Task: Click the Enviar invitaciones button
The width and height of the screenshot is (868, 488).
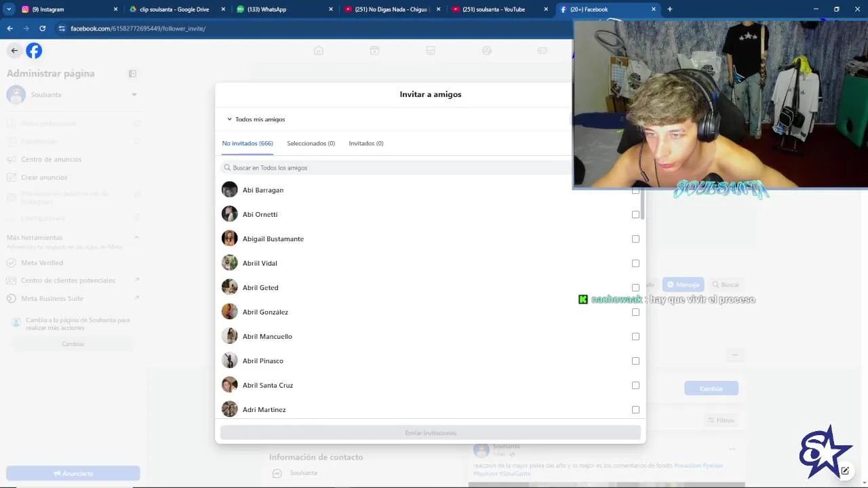Action: pyautogui.click(x=431, y=433)
